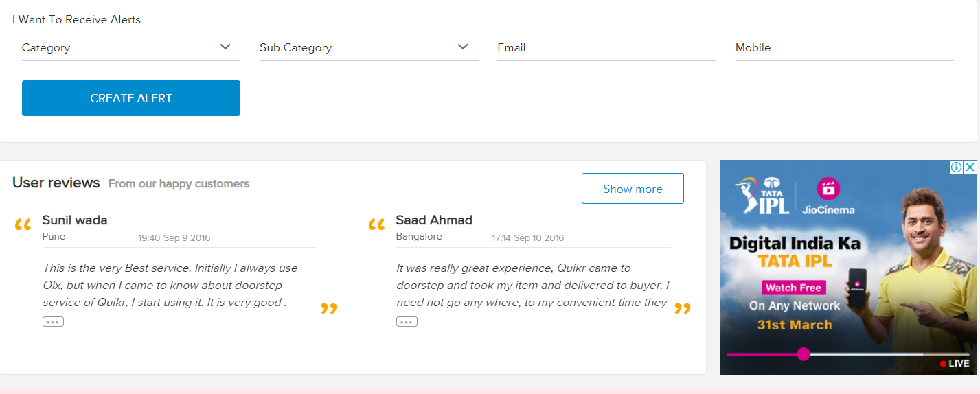This screenshot has height=394, width=980.
Task: Open the Sub Category dropdown
Action: (369, 47)
